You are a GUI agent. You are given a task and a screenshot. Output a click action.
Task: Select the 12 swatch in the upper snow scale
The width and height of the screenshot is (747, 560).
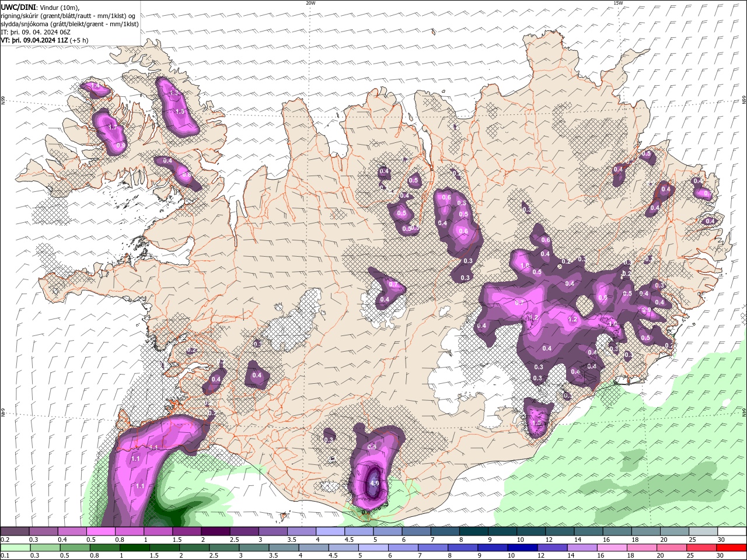pos(560,531)
